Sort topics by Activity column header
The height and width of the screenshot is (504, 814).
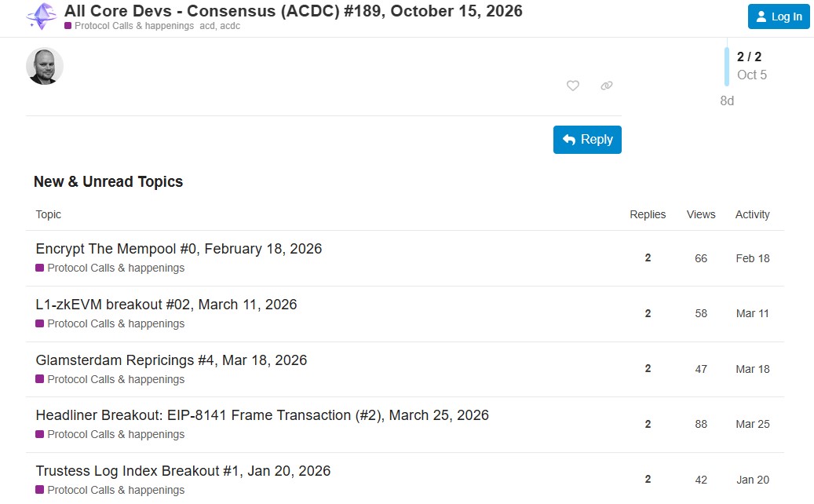752,214
